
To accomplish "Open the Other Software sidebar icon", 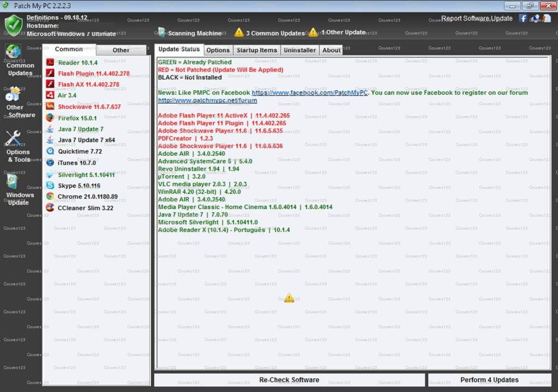I will click(13, 94).
